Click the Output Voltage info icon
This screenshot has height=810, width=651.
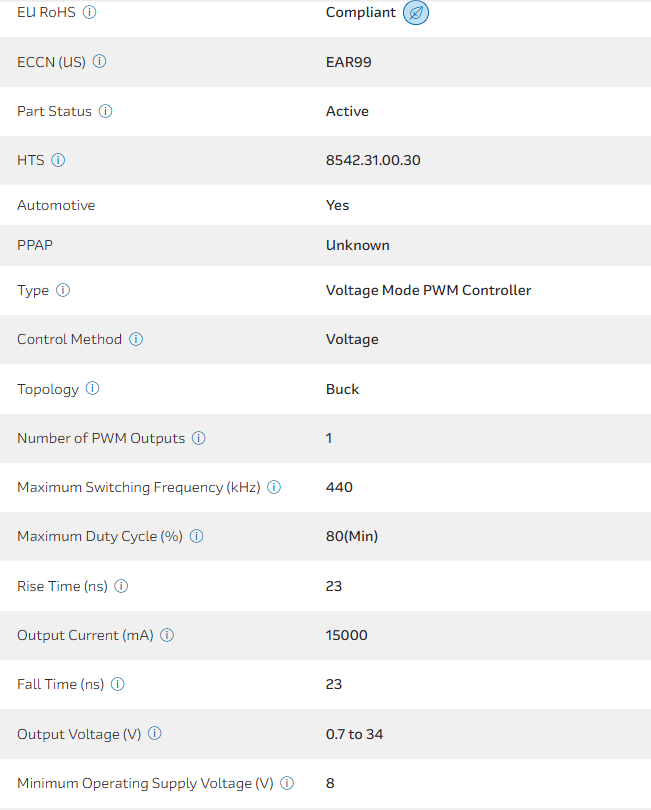[x=155, y=734]
